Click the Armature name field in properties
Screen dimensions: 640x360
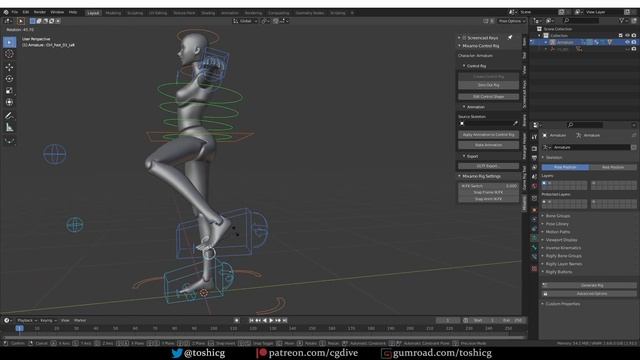click(591, 147)
